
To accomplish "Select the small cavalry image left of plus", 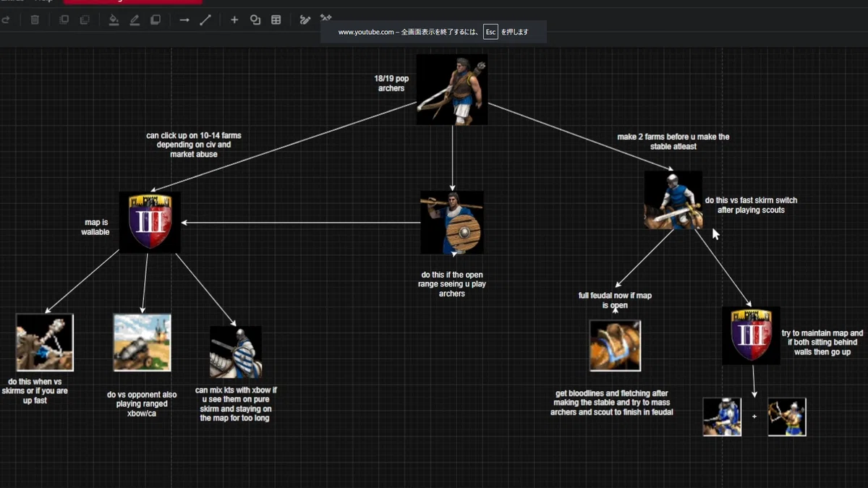I will 722,416.
